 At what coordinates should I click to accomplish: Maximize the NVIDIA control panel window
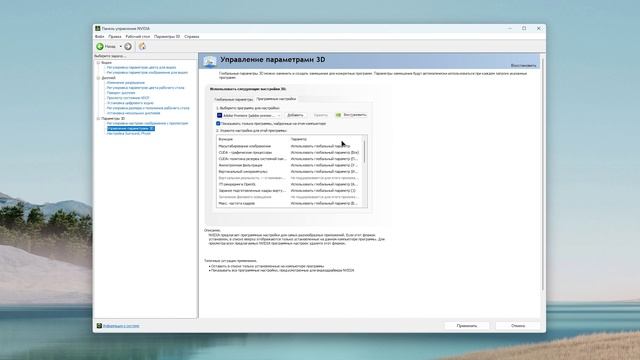coord(524,29)
